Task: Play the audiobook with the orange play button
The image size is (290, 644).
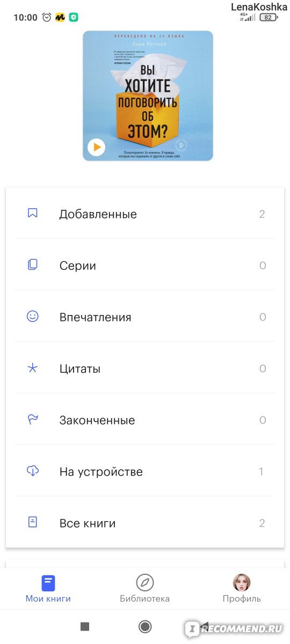Action: 96,147
